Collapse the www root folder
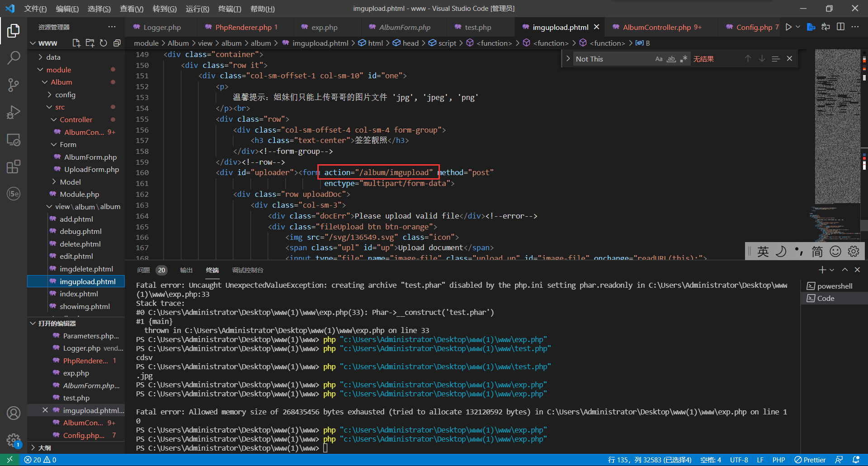This screenshot has width=868, height=466. click(33, 43)
